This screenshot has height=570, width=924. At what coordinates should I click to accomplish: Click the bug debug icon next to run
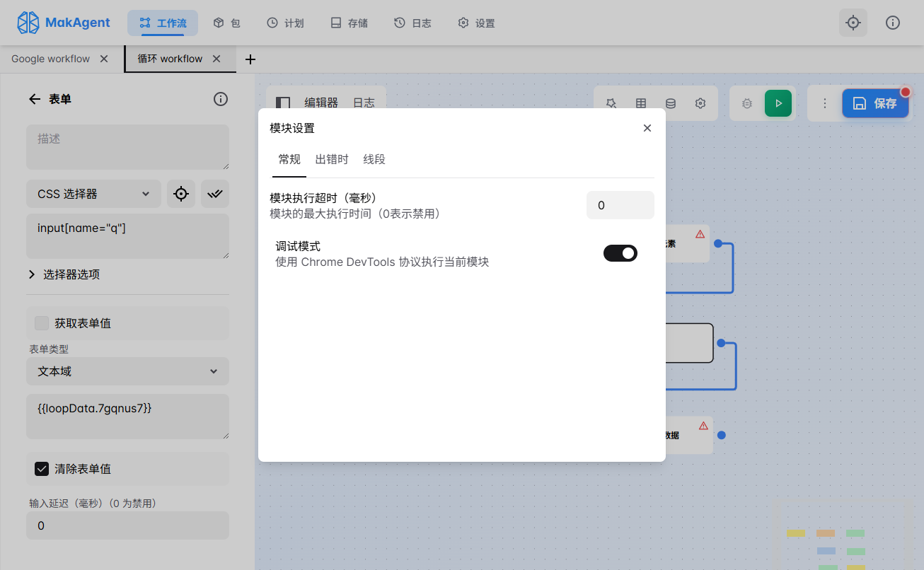pos(746,103)
